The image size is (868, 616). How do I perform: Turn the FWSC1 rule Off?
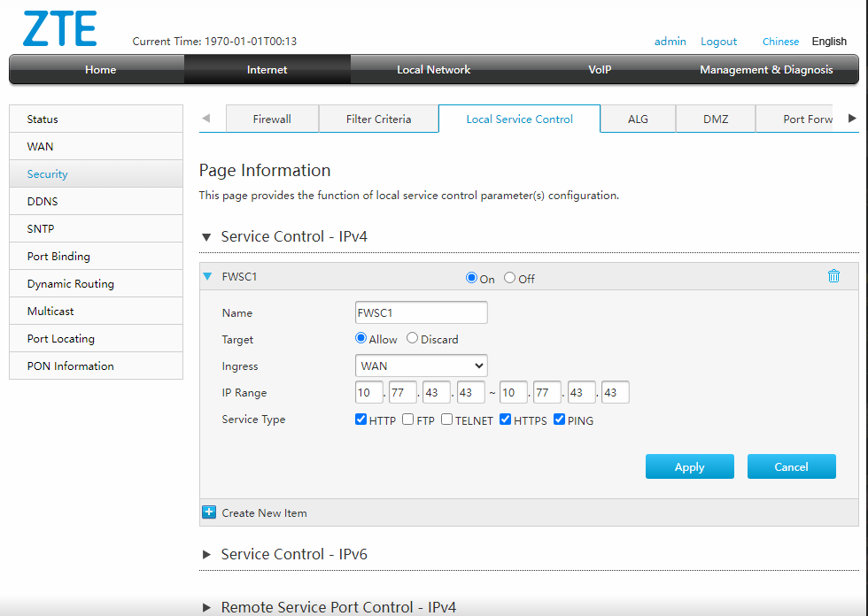pyautogui.click(x=509, y=278)
